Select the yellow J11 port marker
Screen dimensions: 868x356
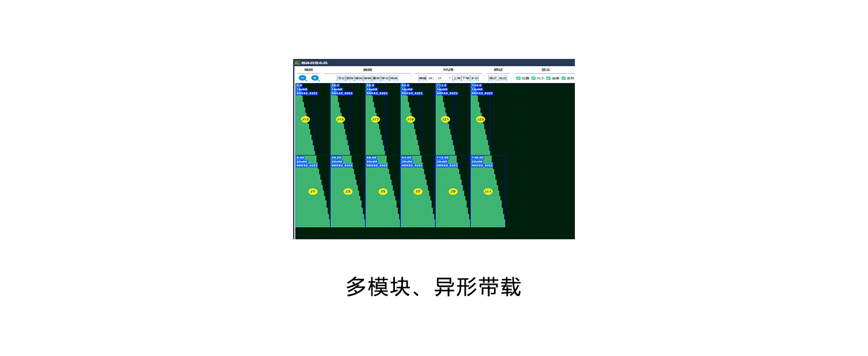(x=488, y=191)
